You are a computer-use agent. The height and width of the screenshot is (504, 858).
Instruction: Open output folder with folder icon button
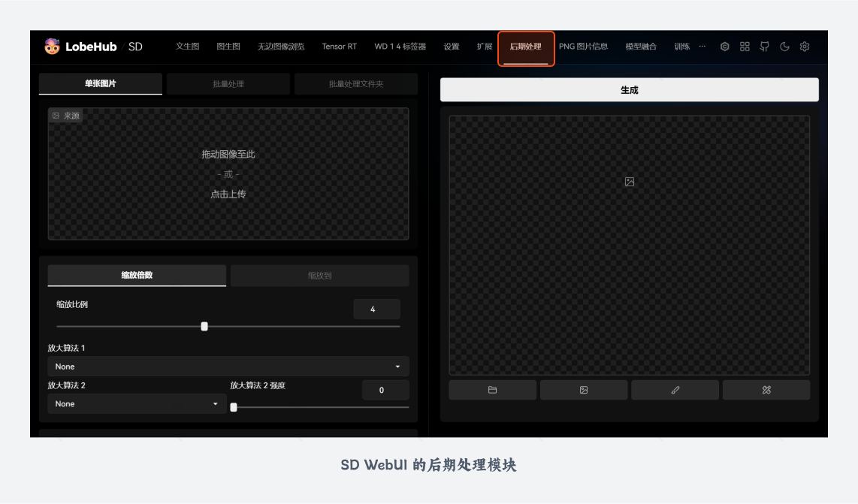pyautogui.click(x=492, y=390)
